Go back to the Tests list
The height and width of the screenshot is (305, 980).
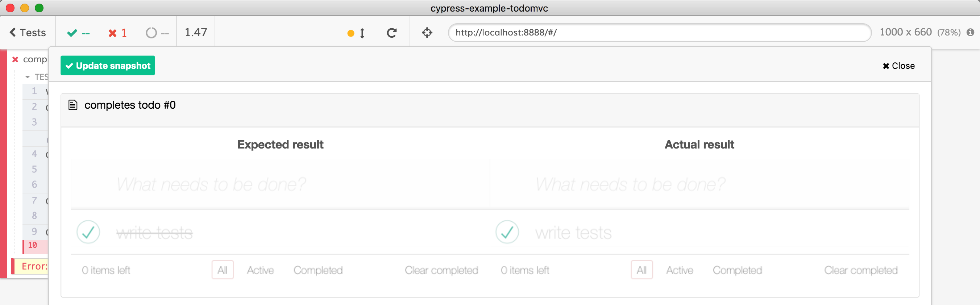click(28, 33)
